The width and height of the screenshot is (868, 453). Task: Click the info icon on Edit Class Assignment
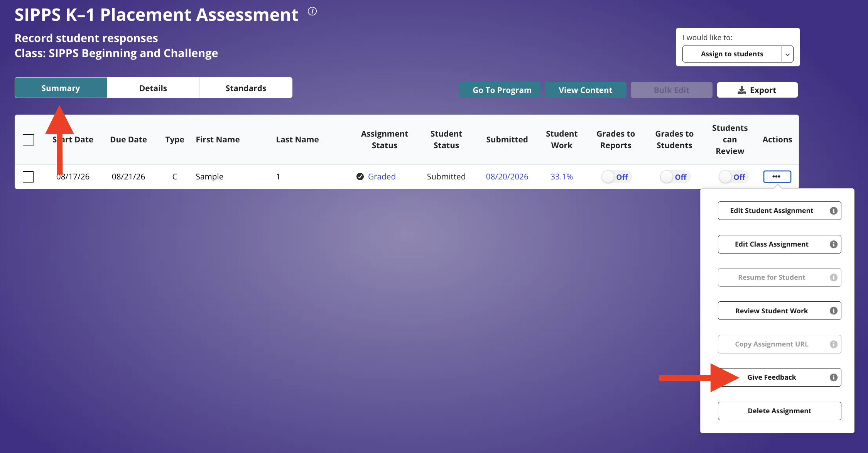[x=833, y=244]
